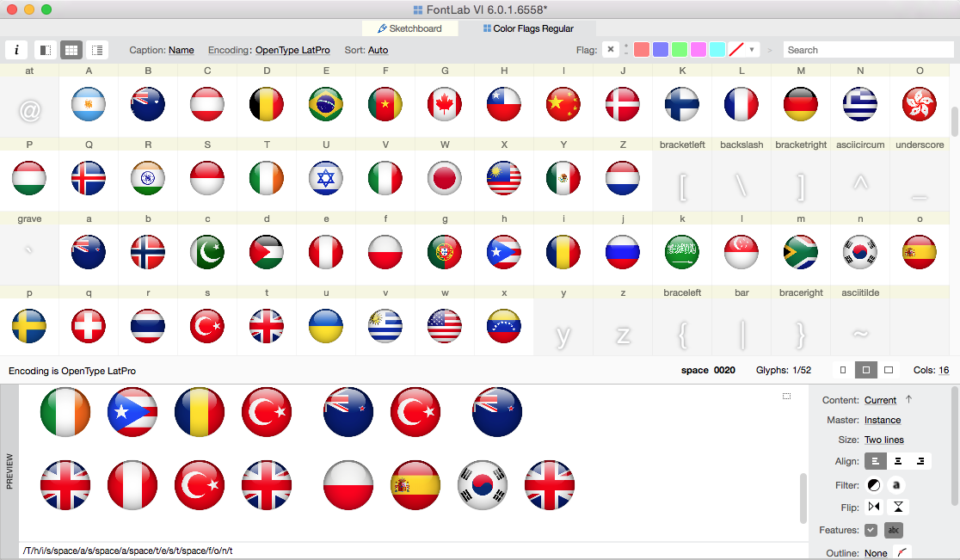Click the preview panel vertical scrollbar

pos(804,497)
